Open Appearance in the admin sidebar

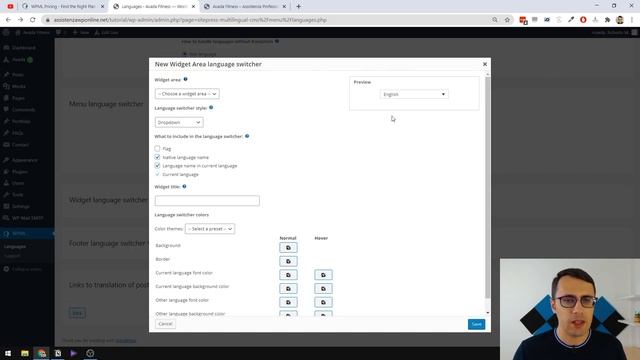click(x=24, y=160)
